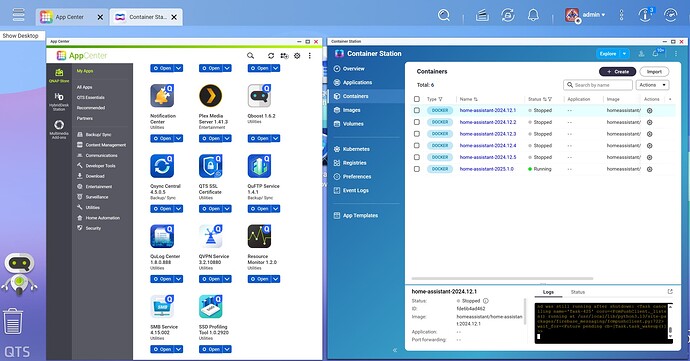Click the Resource Monitor app icon
Viewport: 690px width, 361px height.
pos(259,236)
